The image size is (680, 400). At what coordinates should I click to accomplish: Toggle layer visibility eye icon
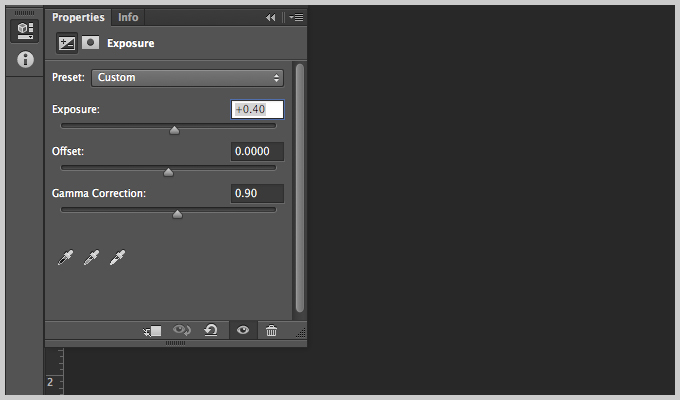(x=243, y=331)
